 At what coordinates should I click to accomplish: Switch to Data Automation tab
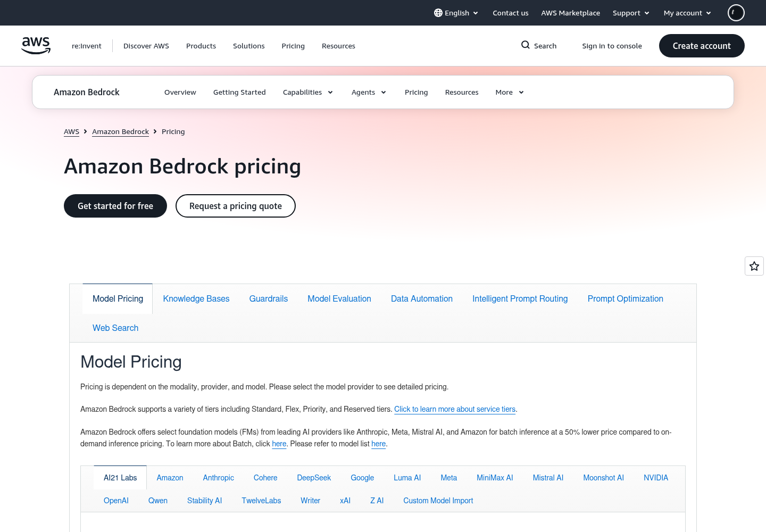(x=422, y=298)
